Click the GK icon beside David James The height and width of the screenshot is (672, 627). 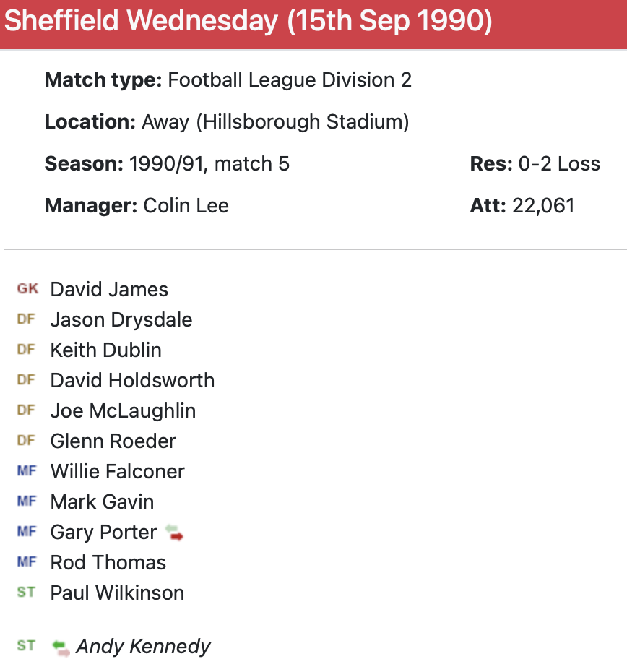point(27,289)
